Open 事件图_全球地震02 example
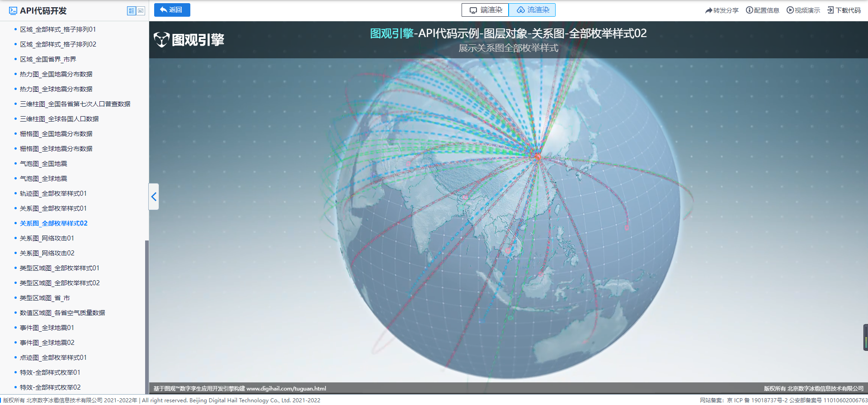 (x=47, y=343)
